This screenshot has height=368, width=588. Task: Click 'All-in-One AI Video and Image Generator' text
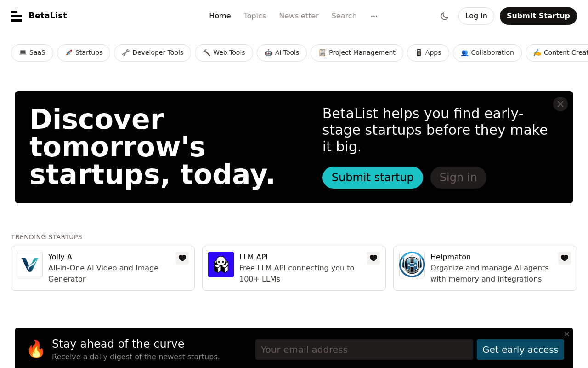tap(103, 273)
